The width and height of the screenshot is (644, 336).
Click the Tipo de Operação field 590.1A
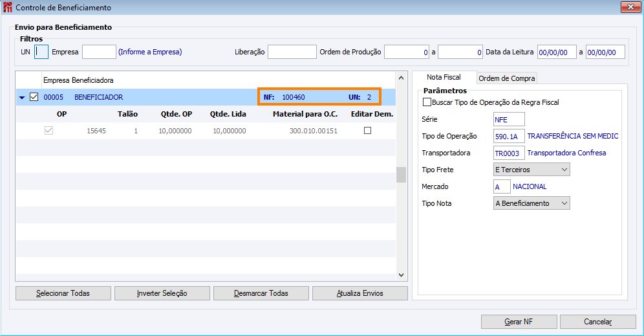509,136
